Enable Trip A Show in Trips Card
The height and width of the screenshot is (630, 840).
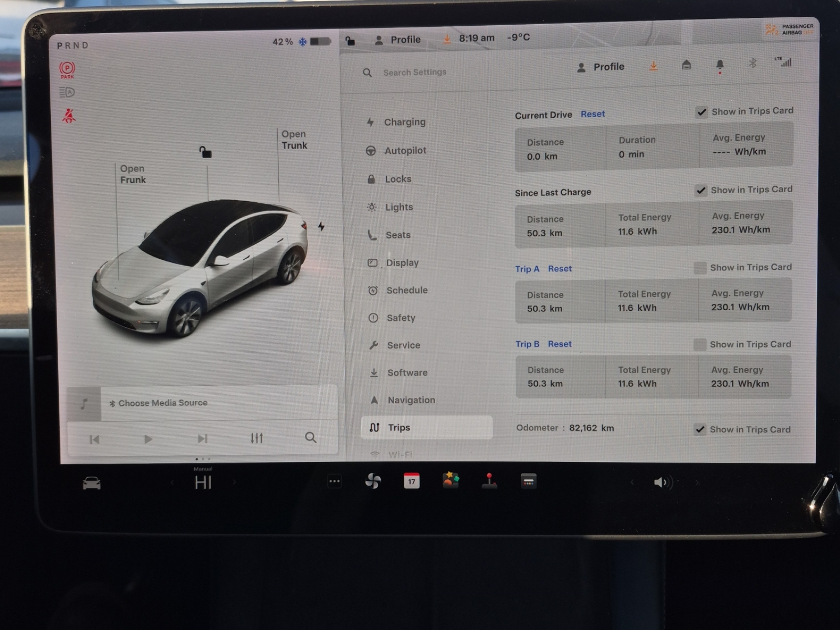(x=700, y=268)
